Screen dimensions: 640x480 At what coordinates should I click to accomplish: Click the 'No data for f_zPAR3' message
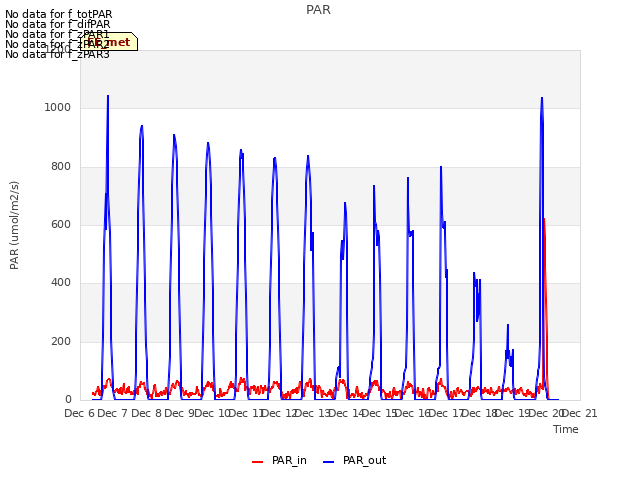57,54
